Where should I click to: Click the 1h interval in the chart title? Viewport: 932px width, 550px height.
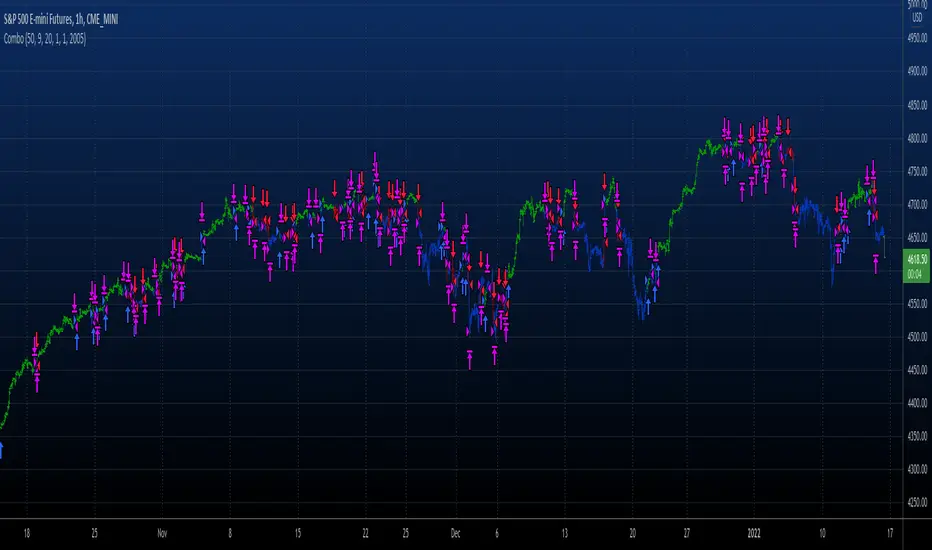point(80,20)
